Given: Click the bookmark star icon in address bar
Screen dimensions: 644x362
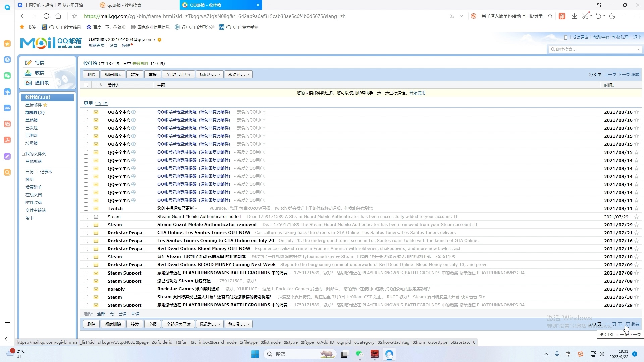Looking at the screenshot, I should click(x=75, y=16).
